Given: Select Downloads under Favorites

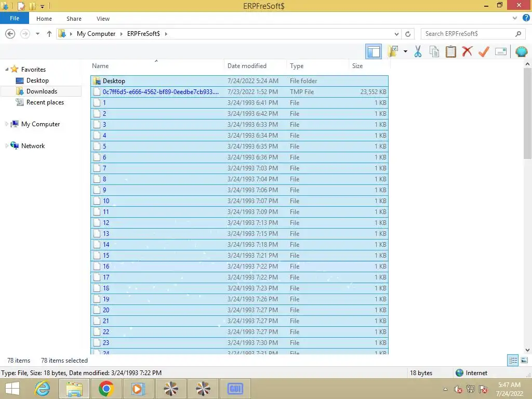Looking at the screenshot, I should (x=42, y=91).
